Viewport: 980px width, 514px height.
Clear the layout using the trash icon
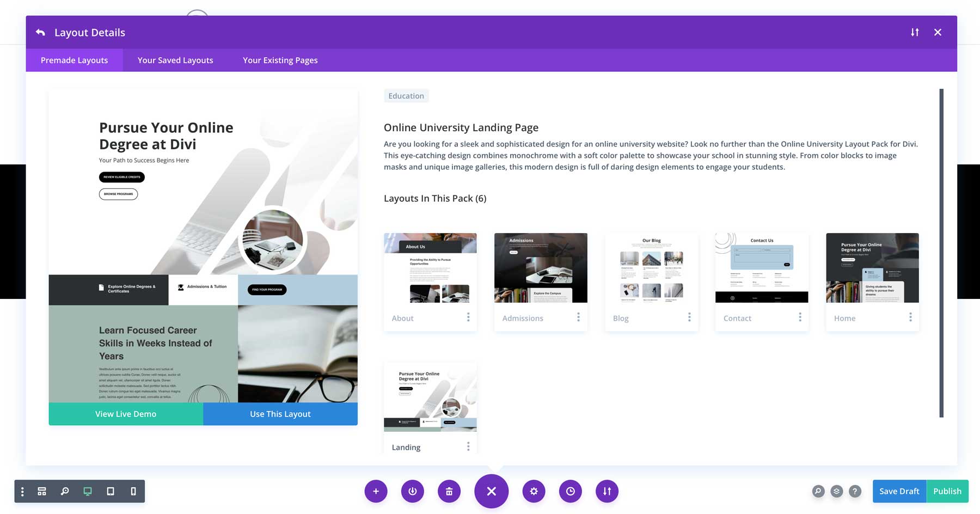click(449, 491)
